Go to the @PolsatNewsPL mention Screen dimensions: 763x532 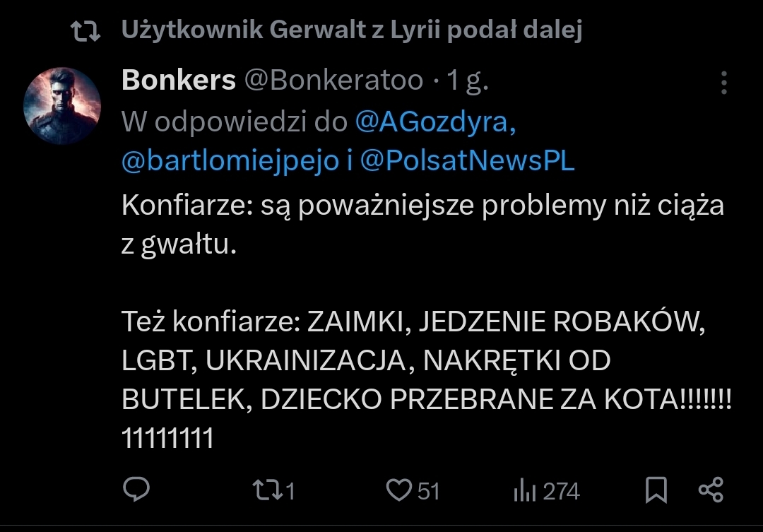[467, 161]
